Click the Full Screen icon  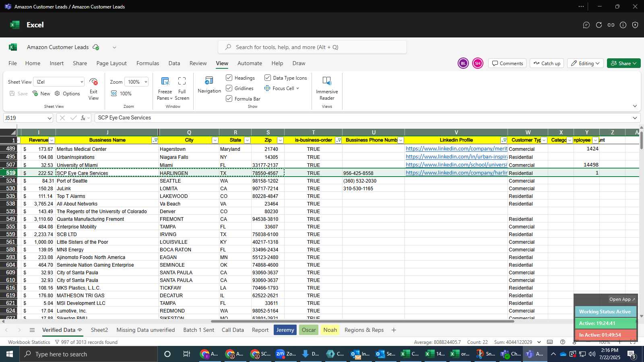click(182, 81)
